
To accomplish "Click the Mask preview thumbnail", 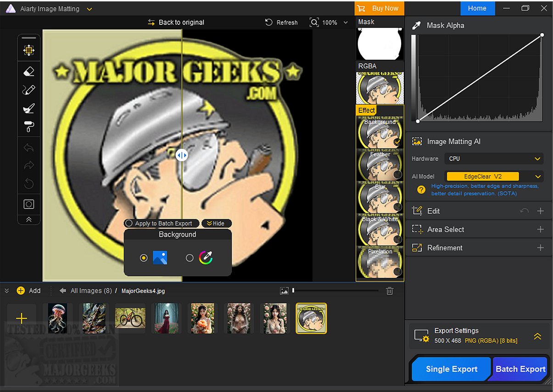I will [380, 44].
